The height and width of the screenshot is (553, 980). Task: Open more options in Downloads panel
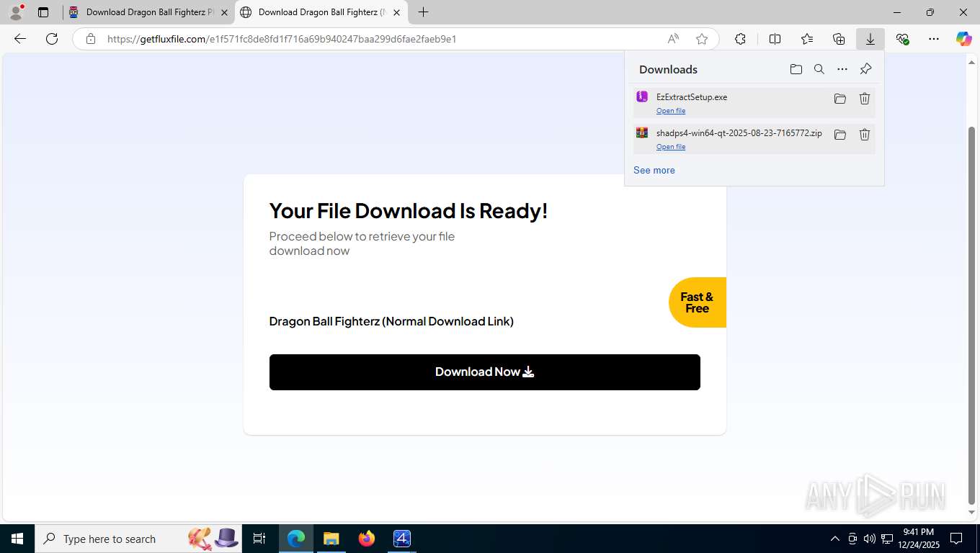point(842,69)
